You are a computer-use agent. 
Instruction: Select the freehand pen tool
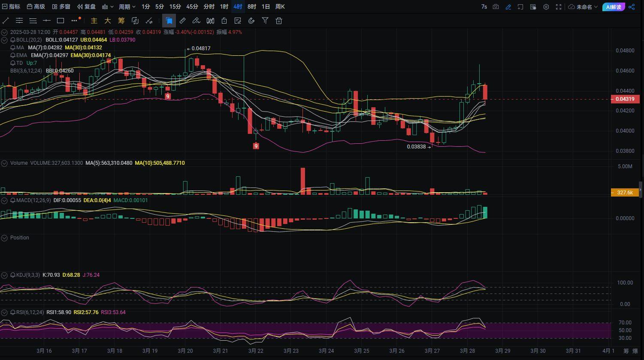196,21
